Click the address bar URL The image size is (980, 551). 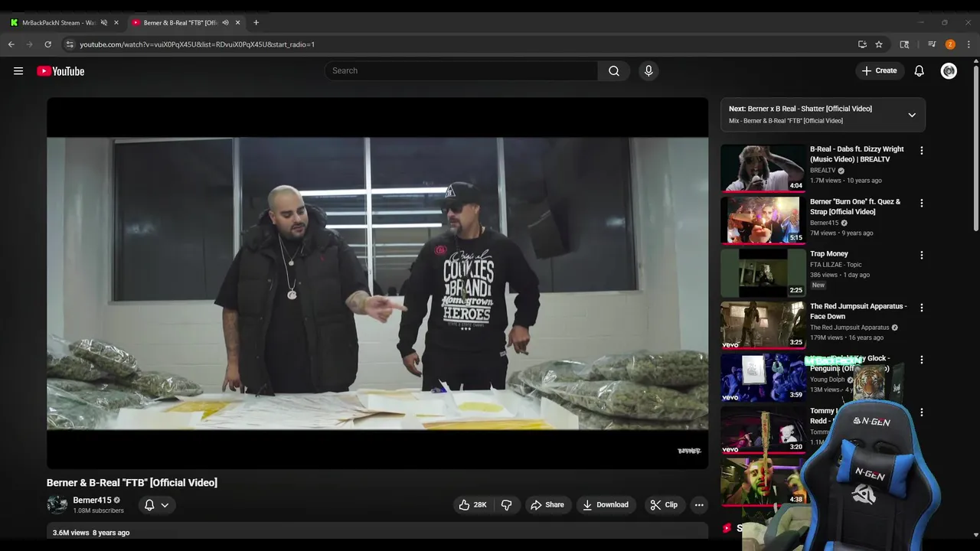[x=198, y=44]
